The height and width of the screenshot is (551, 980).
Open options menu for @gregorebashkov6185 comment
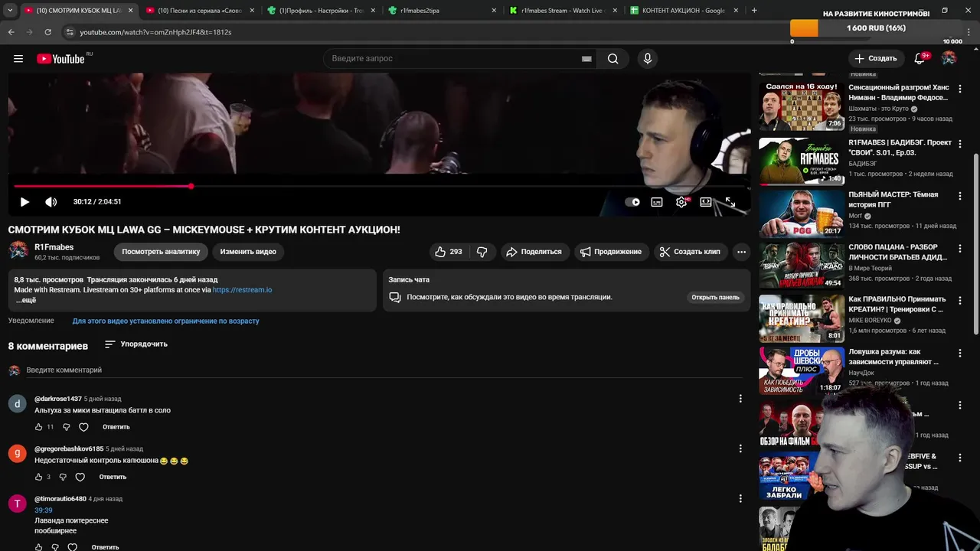740,448
